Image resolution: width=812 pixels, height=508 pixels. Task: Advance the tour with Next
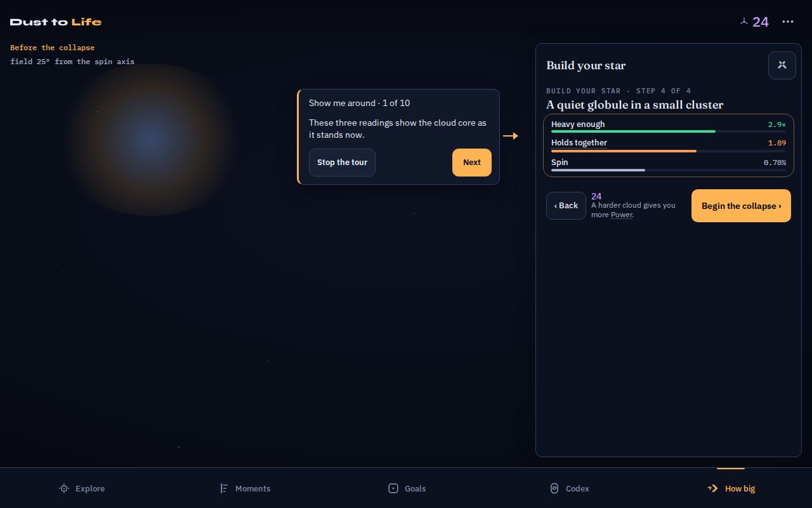tap(472, 163)
